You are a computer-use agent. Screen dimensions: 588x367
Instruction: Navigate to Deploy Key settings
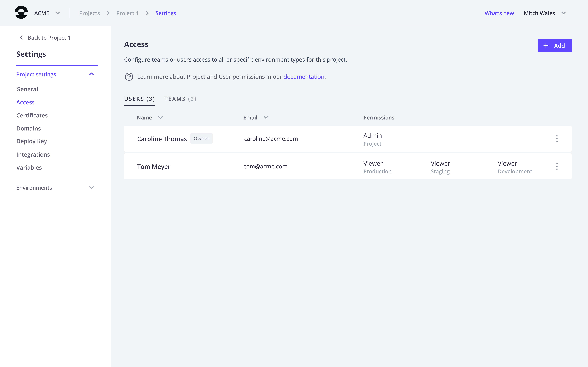32,141
